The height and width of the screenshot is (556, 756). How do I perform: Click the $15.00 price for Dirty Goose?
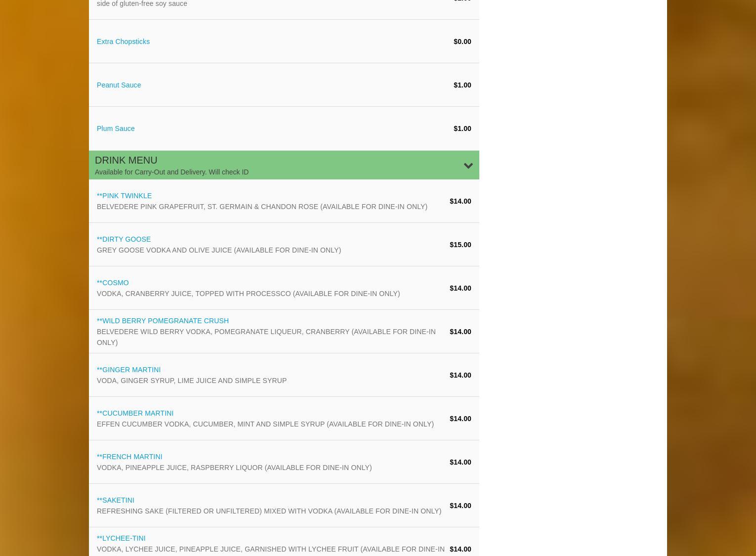pyautogui.click(x=460, y=245)
